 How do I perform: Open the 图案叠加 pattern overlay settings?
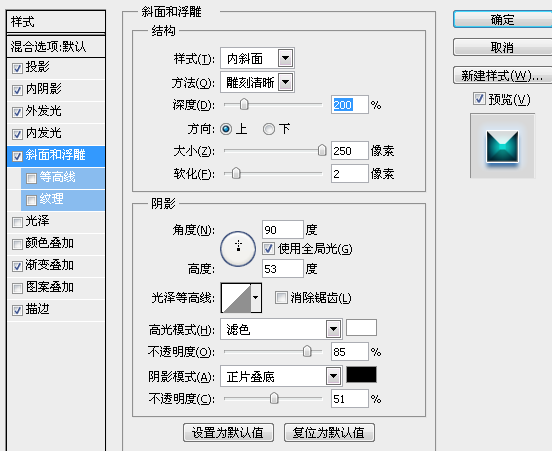coord(50,287)
